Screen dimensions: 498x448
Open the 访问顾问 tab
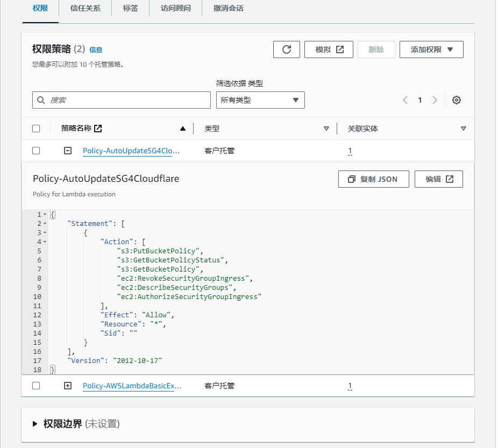click(x=175, y=9)
